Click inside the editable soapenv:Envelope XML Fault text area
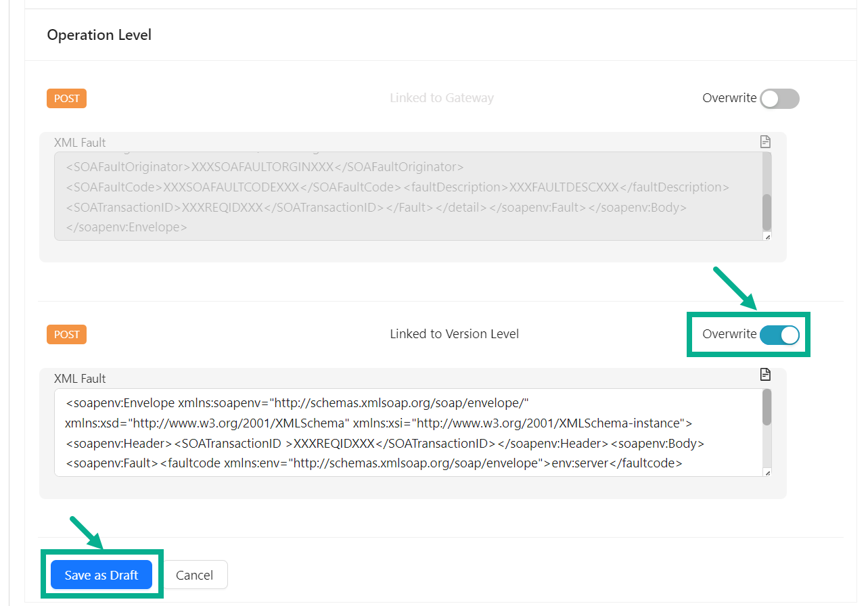This screenshot has width=868, height=606. click(406, 433)
